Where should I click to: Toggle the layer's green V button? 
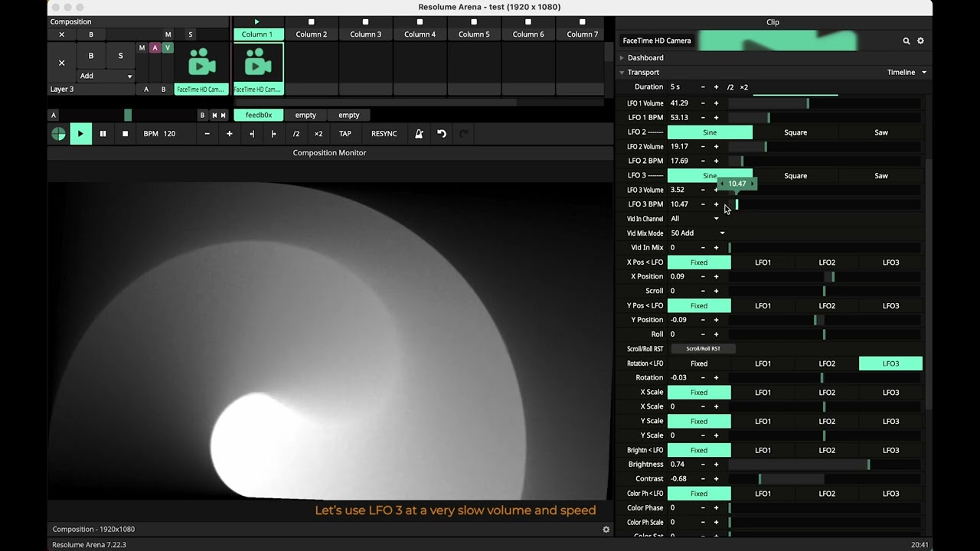pyautogui.click(x=168, y=47)
